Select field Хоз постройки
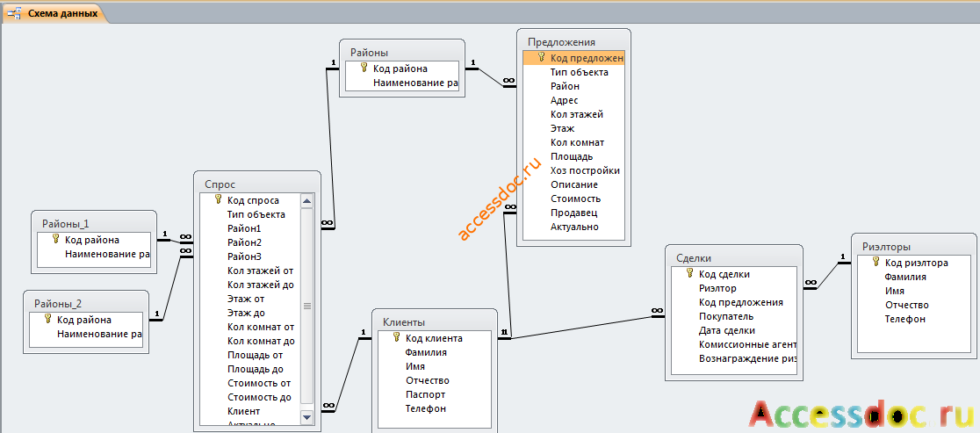The width and height of the screenshot is (980, 433). click(585, 170)
